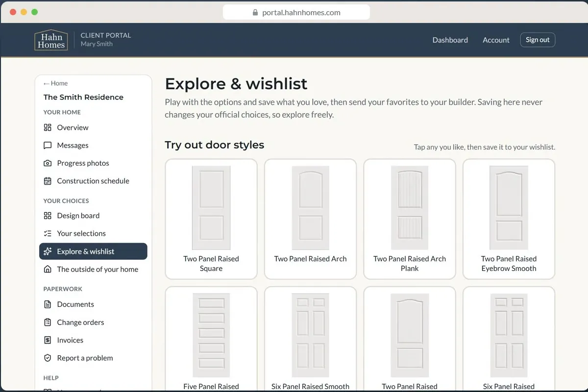Select Report a problem

pyautogui.click(x=93, y=358)
